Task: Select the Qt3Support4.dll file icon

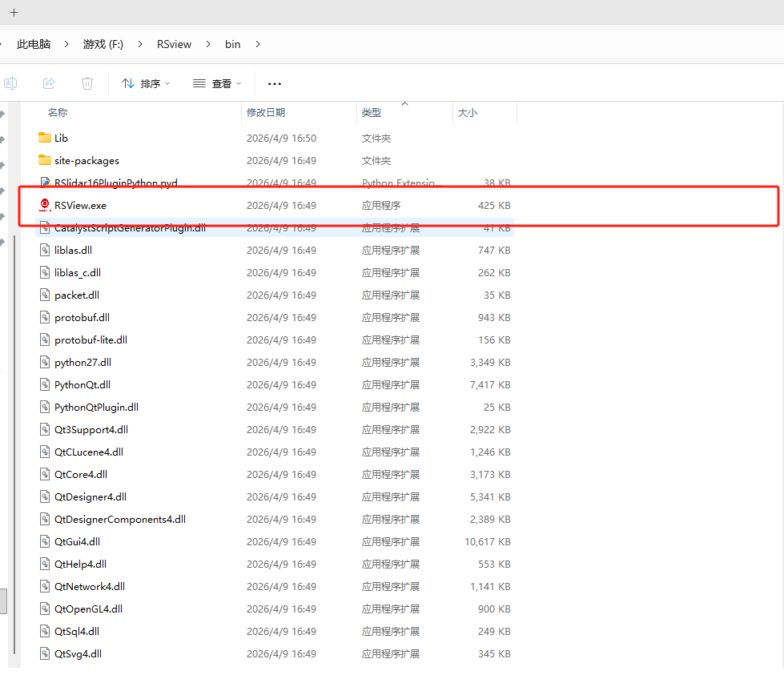Action: 45,429
